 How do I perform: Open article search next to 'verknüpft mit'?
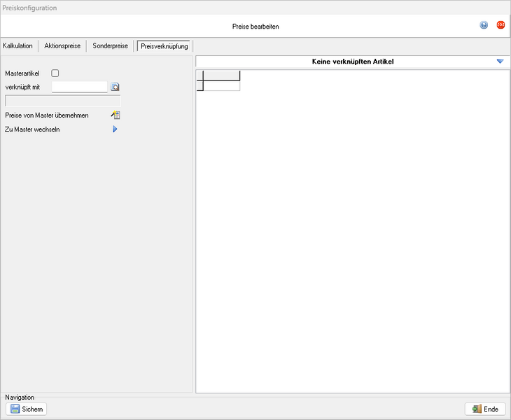(x=115, y=87)
